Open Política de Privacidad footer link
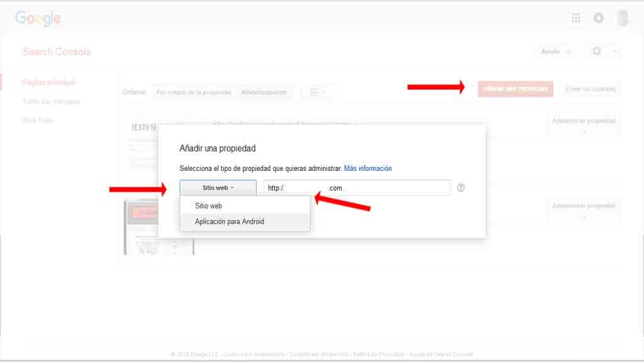The width and height of the screenshot is (644, 362). click(378, 354)
